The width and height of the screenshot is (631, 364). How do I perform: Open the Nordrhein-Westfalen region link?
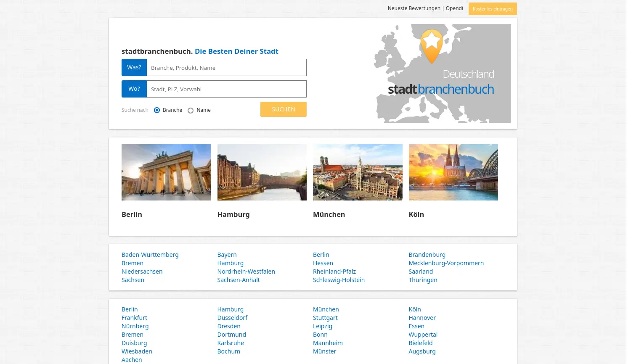coord(246,271)
